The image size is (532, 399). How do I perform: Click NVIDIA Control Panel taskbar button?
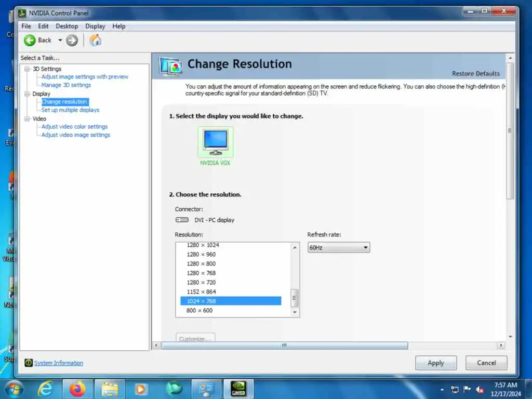point(238,389)
